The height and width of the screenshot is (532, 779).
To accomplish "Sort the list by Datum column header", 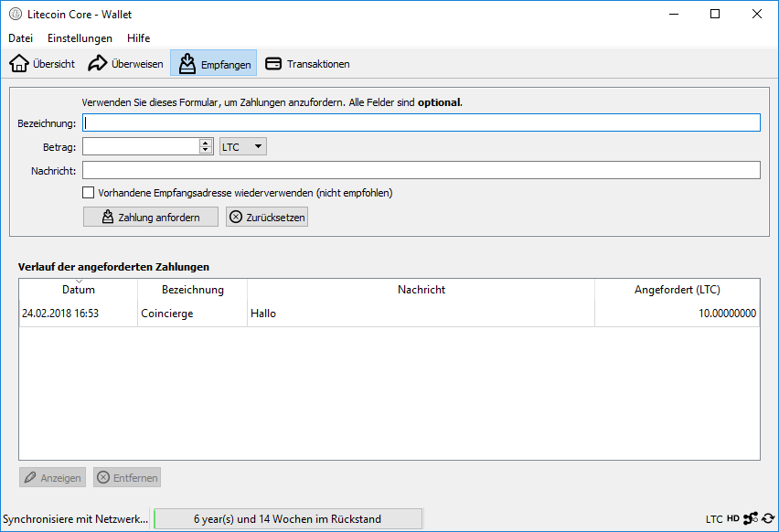I will (79, 289).
